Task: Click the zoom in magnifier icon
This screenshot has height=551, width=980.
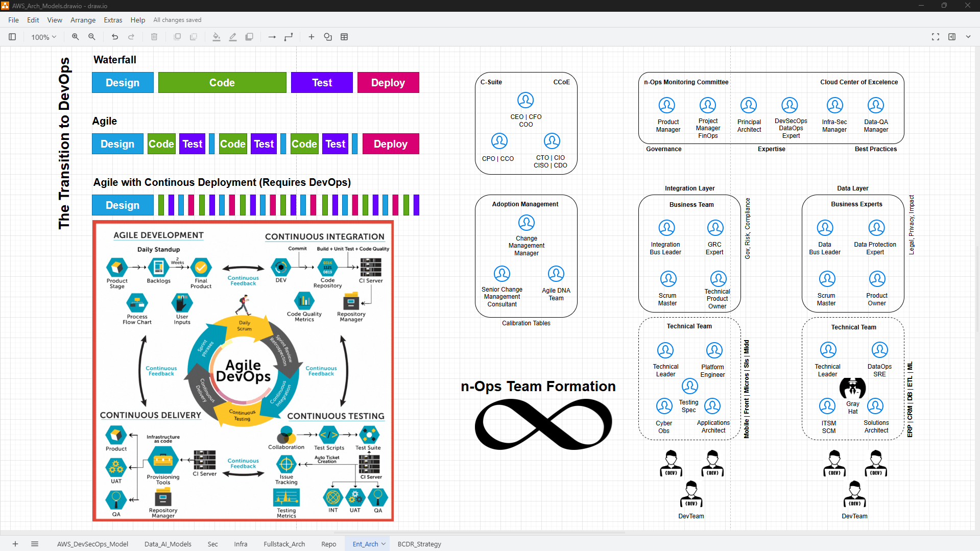Action: (x=75, y=37)
